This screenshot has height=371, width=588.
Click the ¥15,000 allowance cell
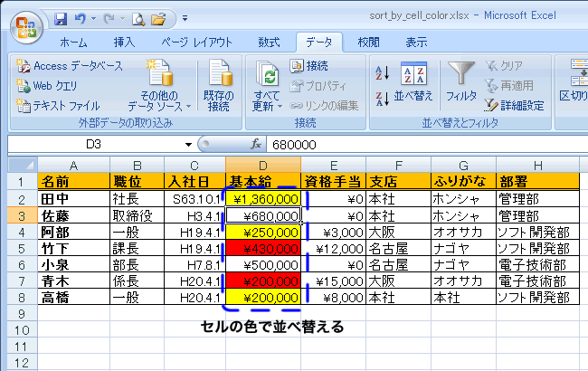click(x=334, y=281)
